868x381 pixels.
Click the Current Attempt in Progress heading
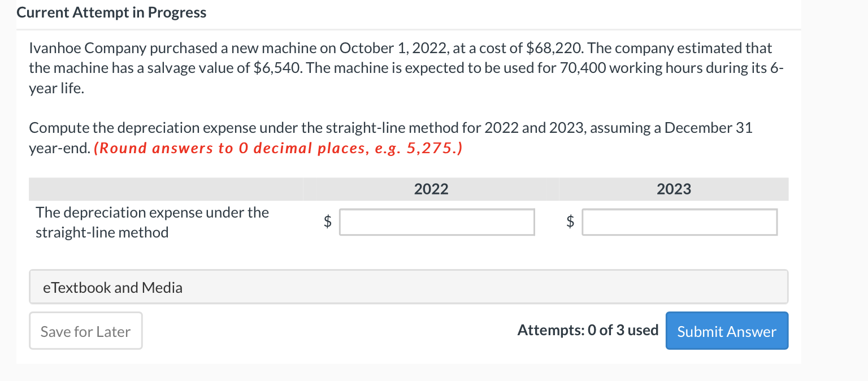111,12
